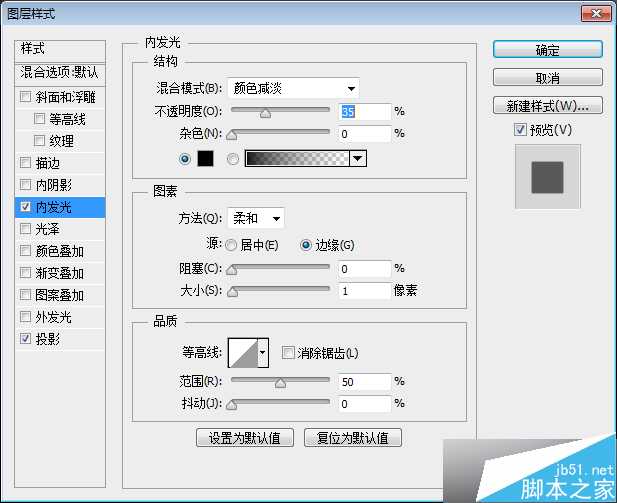Choose 居中(E) source option
The width and height of the screenshot is (617, 503).
pos(231,245)
